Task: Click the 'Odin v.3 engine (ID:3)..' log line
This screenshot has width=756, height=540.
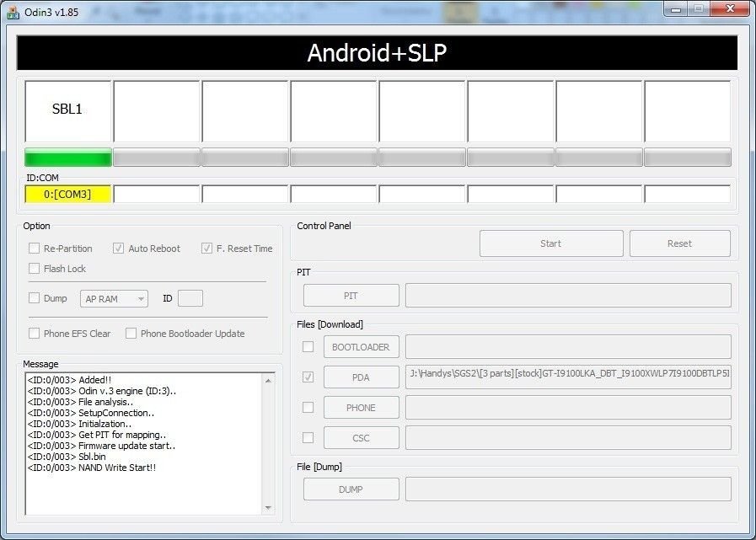Action: tap(102, 391)
